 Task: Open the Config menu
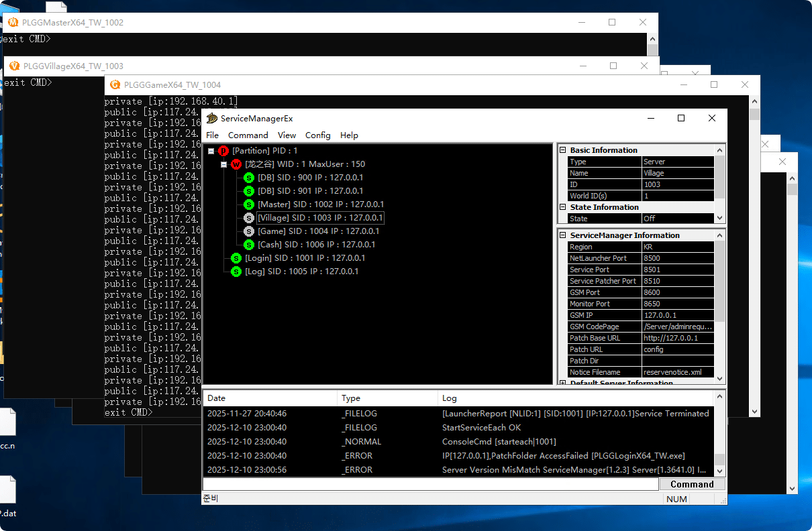pyautogui.click(x=317, y=135)
